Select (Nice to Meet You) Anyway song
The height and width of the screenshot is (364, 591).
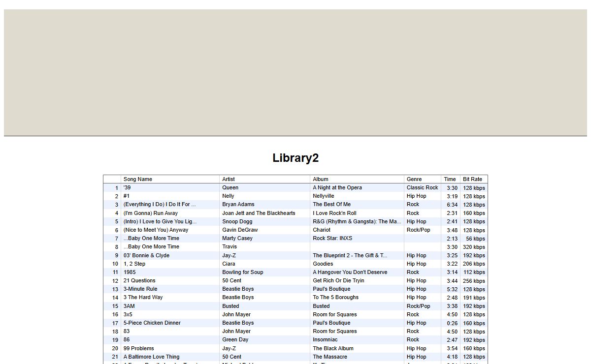tap(156, 230)
